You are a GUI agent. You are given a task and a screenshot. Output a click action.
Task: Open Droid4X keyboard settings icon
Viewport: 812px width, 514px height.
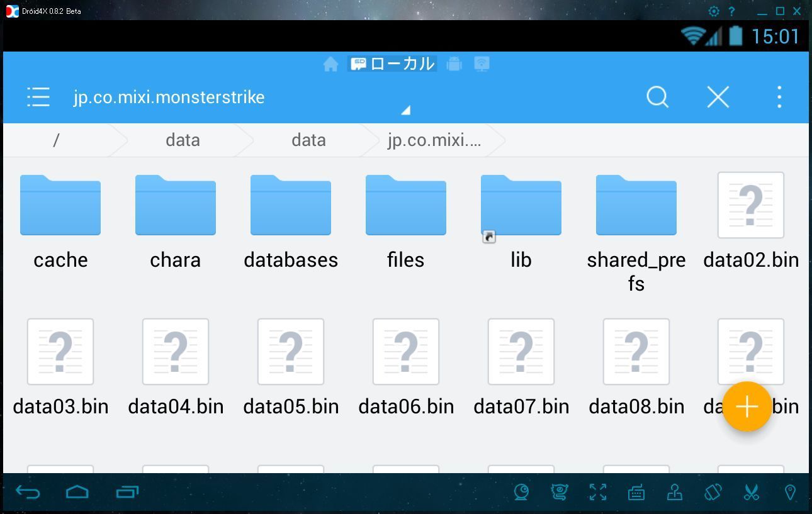click(x=636, y=493)
